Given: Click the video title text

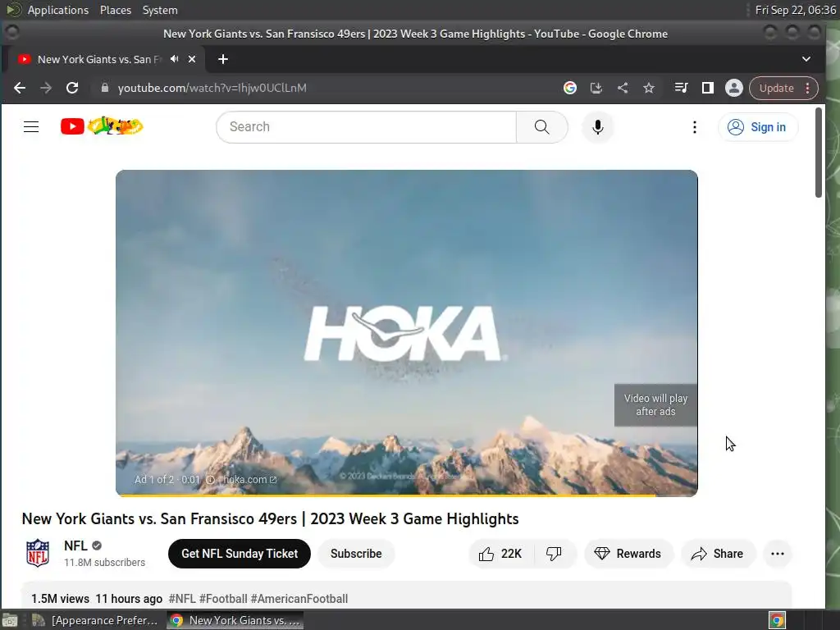Looking at the screenshot, I should [270, 518].
